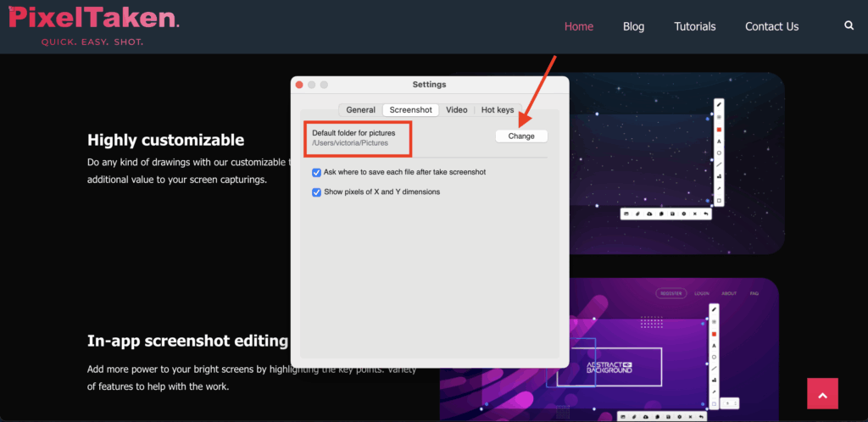Toggle 'Ask where to save each file' checkbox

[x=317, y=173]
